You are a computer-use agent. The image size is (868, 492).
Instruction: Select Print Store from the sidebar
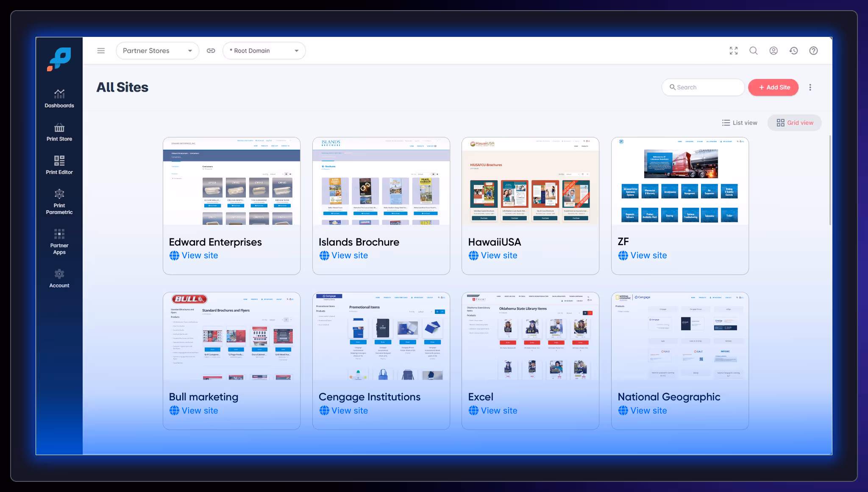[x=59, y=131]
